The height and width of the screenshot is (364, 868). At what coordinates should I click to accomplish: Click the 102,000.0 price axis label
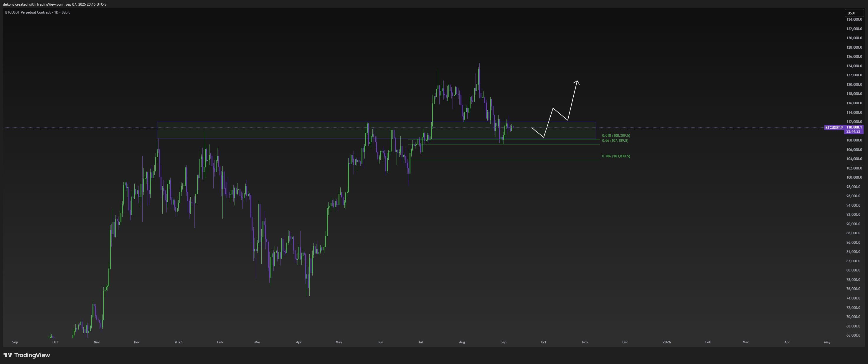coord(854,168)
